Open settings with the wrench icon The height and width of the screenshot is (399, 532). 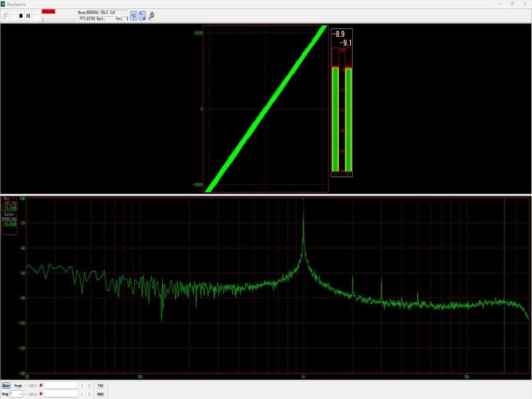[151, 16]
